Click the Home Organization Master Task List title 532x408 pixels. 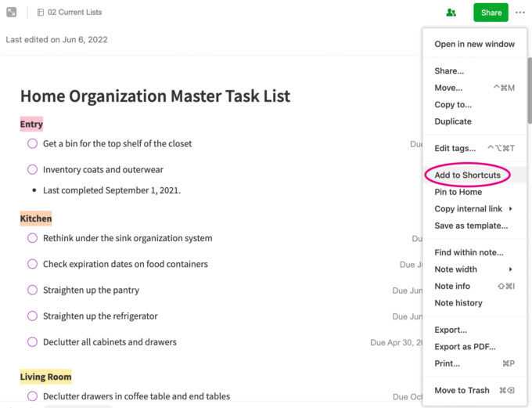(x=155, y=96)
